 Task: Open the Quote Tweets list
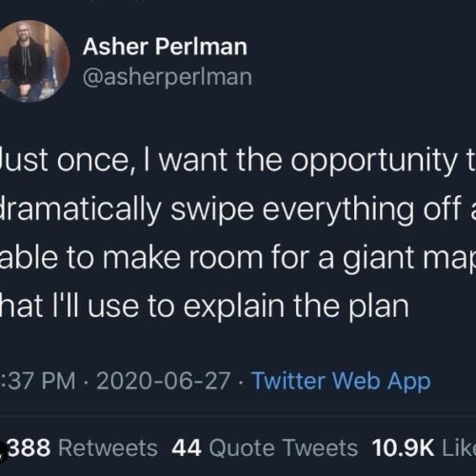284,447
